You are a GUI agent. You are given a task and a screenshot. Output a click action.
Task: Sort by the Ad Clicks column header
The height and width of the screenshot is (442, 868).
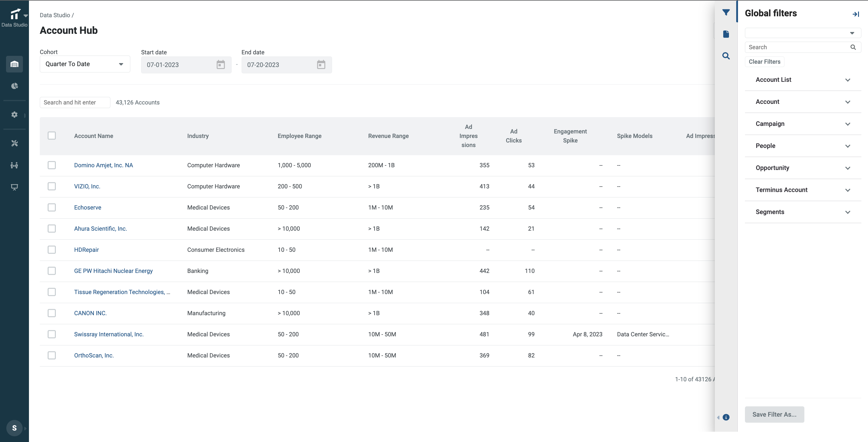point(514,136)
